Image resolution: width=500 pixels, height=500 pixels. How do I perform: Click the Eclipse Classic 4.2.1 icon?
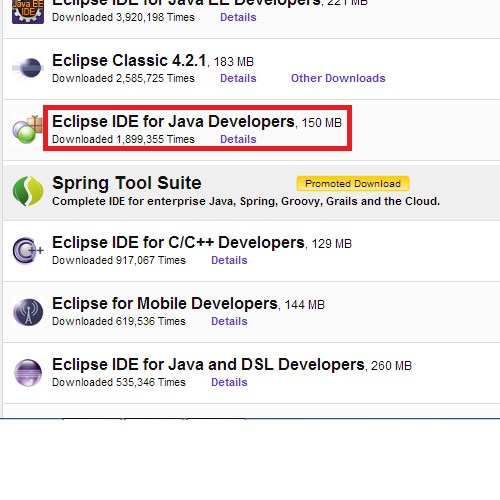28,68
